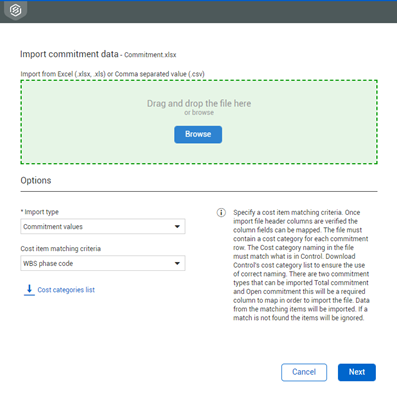Open the WBS phase code dropdown
The width and height of the screenshot is (397, 398).
pos(103,263)
